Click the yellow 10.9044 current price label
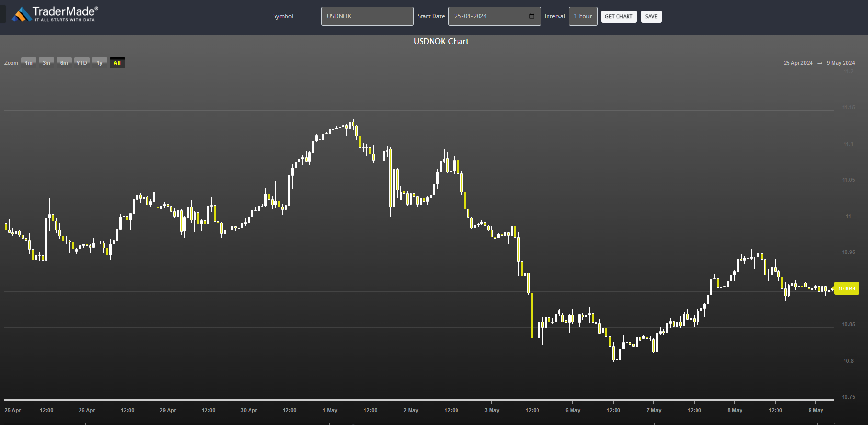The height and width of the screenshot is (425, 868). pos(847,288)
